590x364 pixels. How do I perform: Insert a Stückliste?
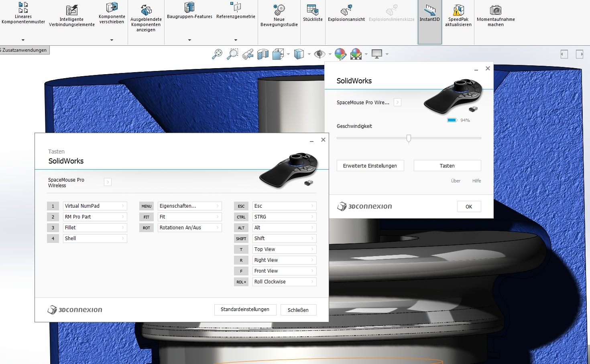pos(313,13)
